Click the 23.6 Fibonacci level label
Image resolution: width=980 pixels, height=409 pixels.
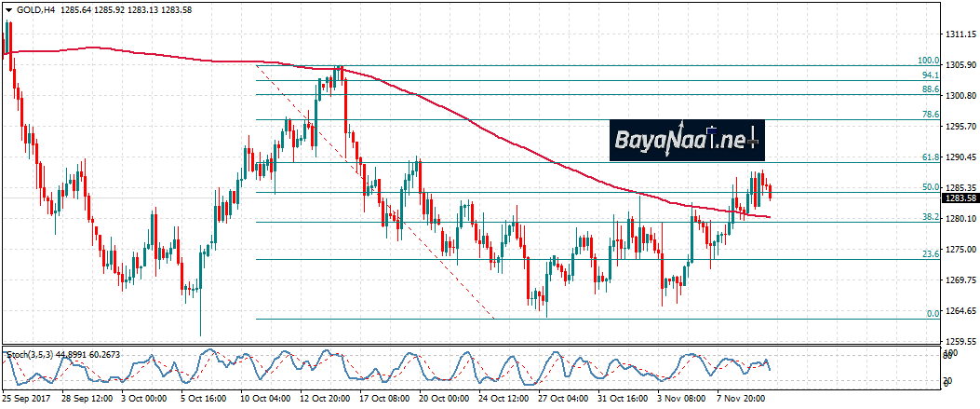pos(931,254)
